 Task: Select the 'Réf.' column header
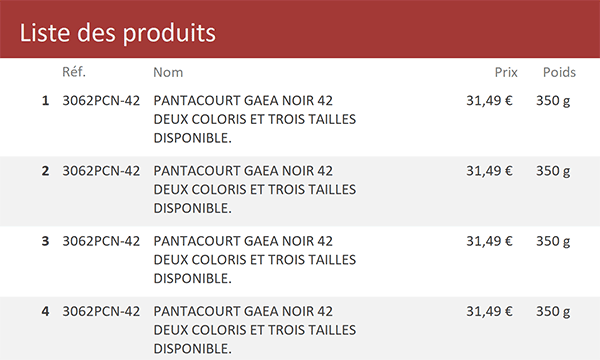click(x=74, y=72)
